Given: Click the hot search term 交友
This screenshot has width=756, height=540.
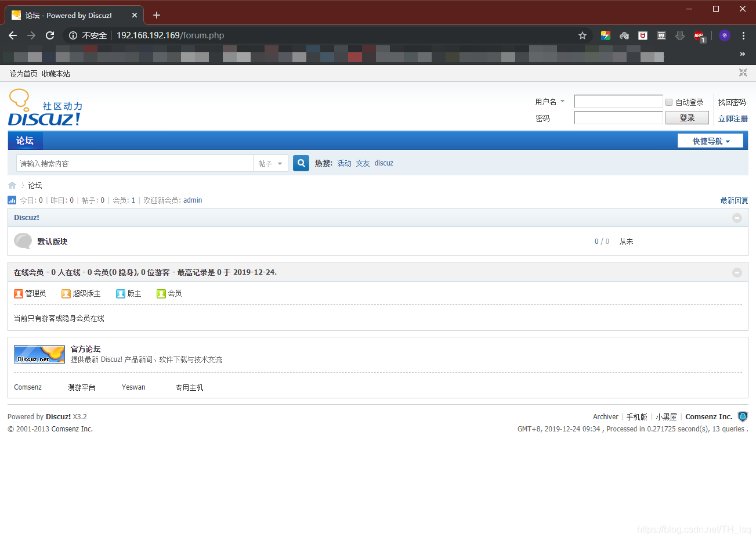Looking at the screenshot, I should click(363, 163).
